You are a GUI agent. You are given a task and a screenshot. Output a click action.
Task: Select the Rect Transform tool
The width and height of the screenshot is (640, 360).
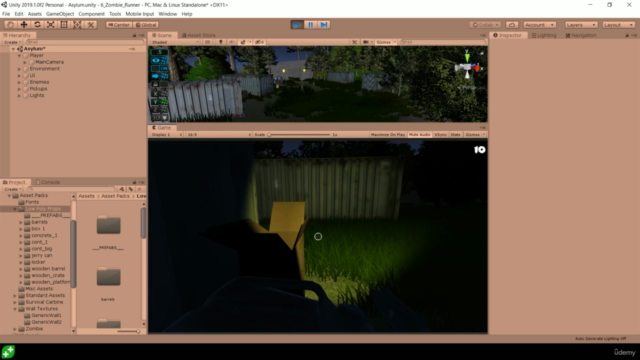click(64, 25)
